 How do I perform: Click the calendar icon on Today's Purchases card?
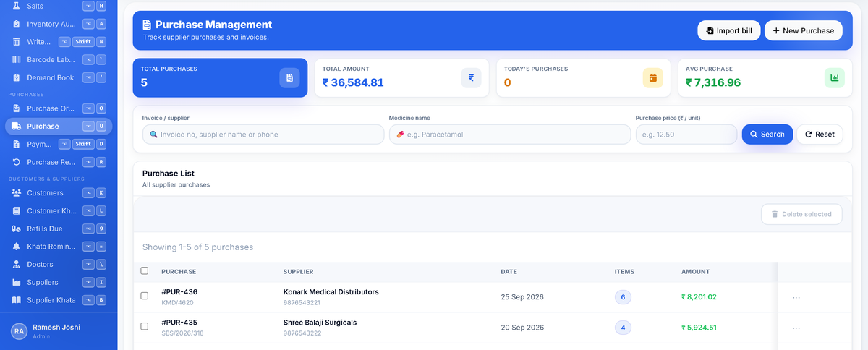[x=652, y=77]
